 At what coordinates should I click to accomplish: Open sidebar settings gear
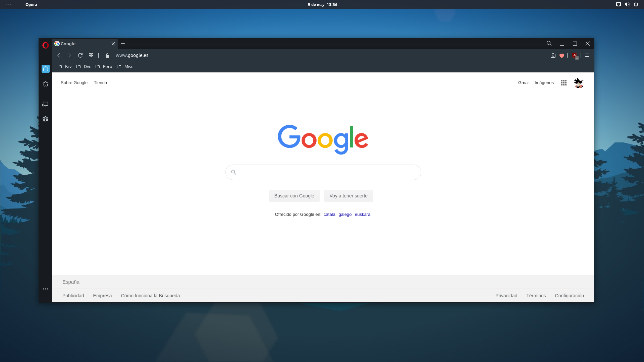pos(46,119)
